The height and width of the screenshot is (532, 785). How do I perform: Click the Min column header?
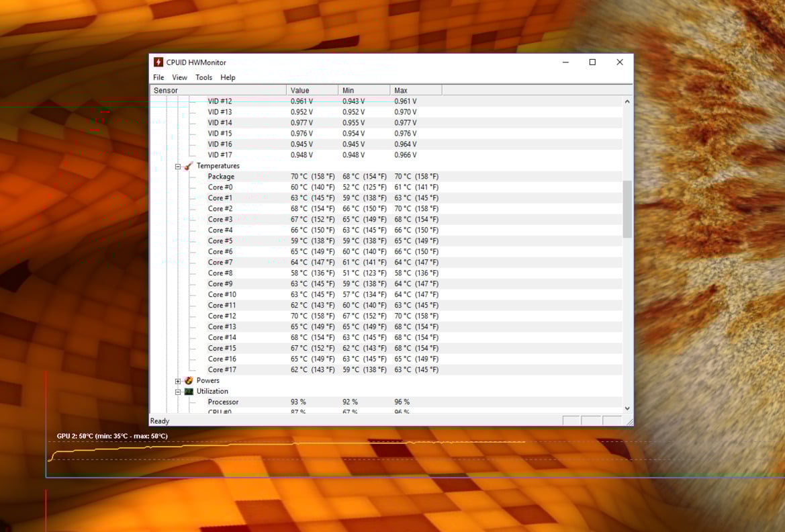(365, 90)
